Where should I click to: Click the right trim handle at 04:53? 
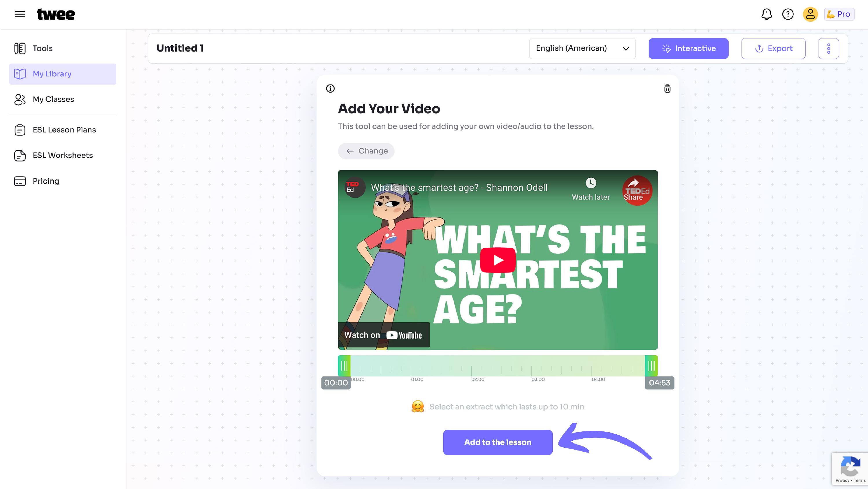651,366
